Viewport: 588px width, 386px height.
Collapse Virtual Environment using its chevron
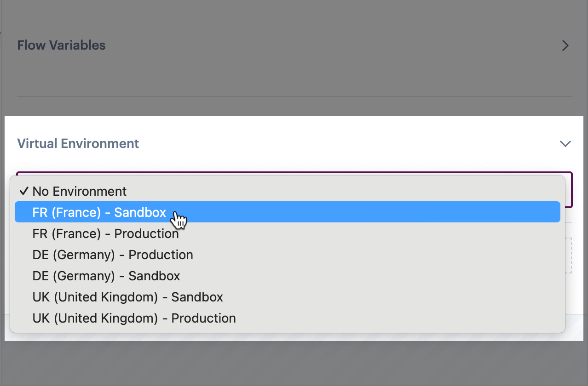[x=565, y=144]
